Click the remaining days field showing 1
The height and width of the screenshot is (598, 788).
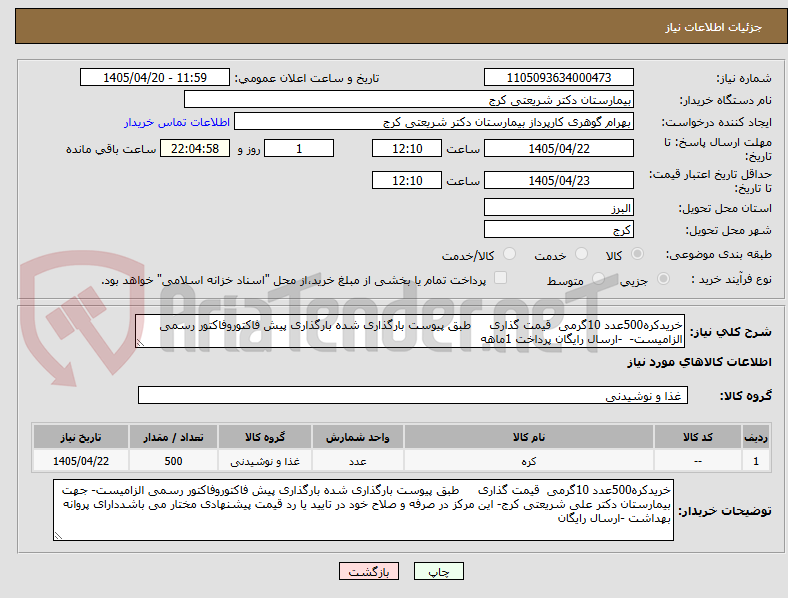point(299,148)
